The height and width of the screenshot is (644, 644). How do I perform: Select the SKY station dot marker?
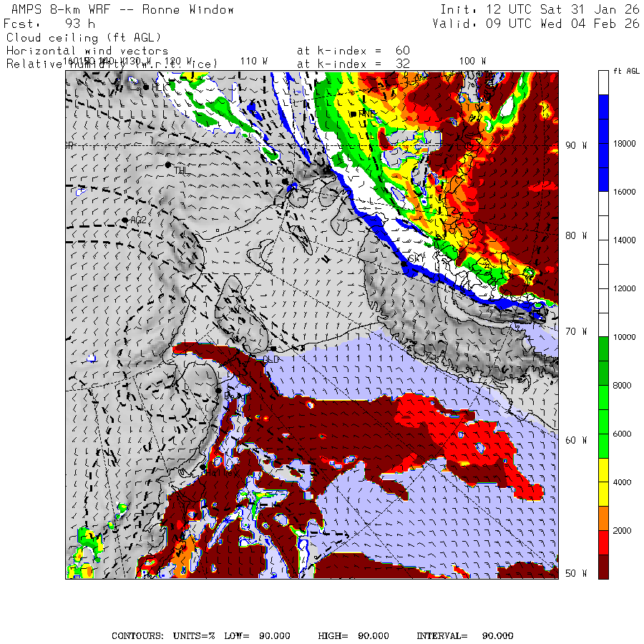pyautogui.click(x=404, y=264)
